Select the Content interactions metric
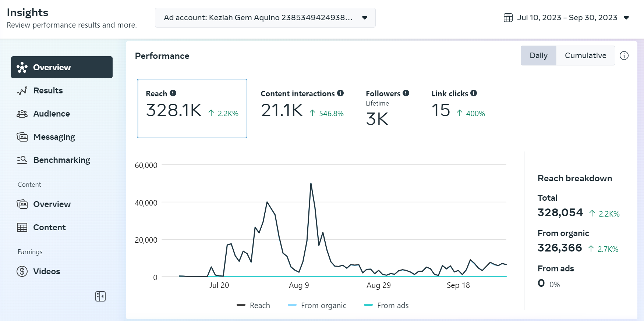The height and width of the screenshot is (321, 644). (302, 105)
